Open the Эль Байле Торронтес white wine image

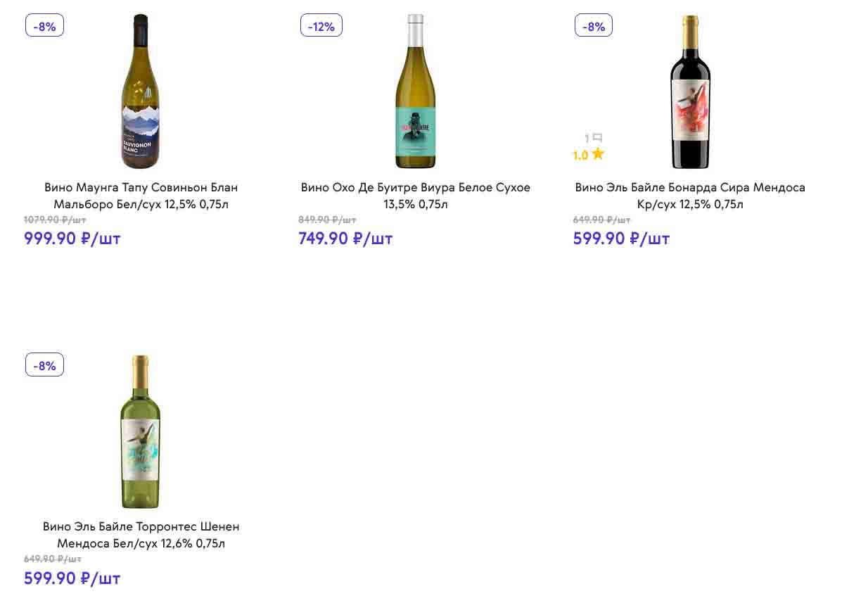[x=140, y=431]
